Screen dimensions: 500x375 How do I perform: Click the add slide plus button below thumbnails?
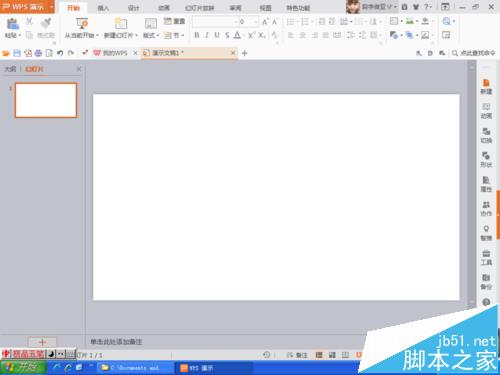[x=42, y=342]
